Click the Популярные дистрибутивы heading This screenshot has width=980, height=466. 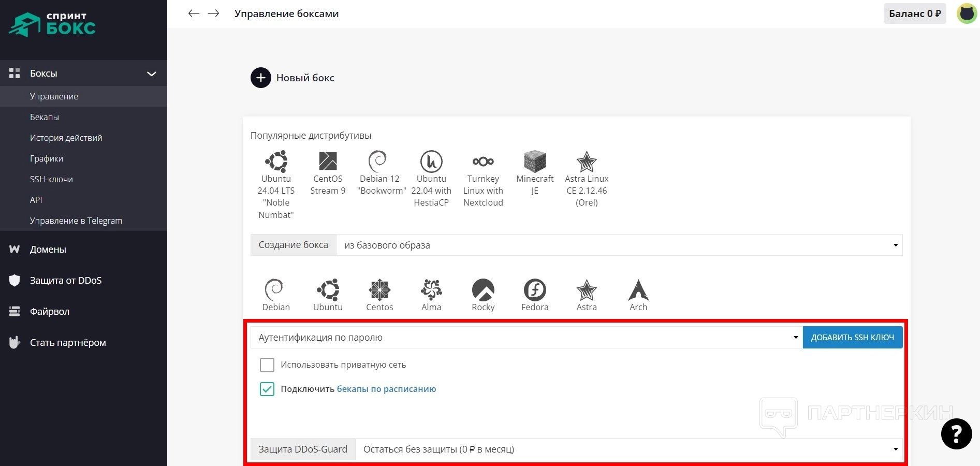(x=311, y=136)
